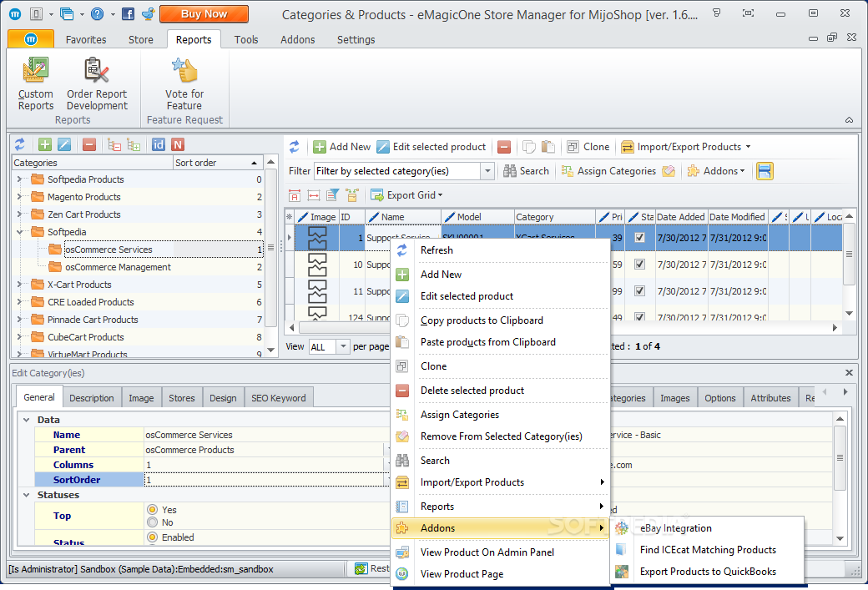
Task: Open Custom Reports in ribbon
Action: point(35,83)
